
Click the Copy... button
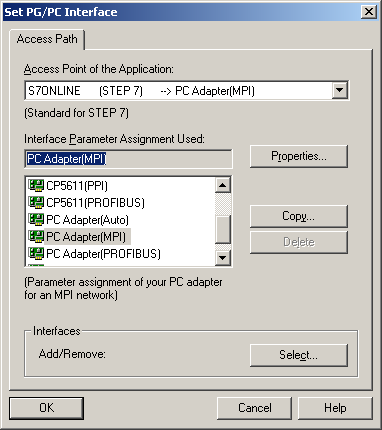click(x=299, y=216)
